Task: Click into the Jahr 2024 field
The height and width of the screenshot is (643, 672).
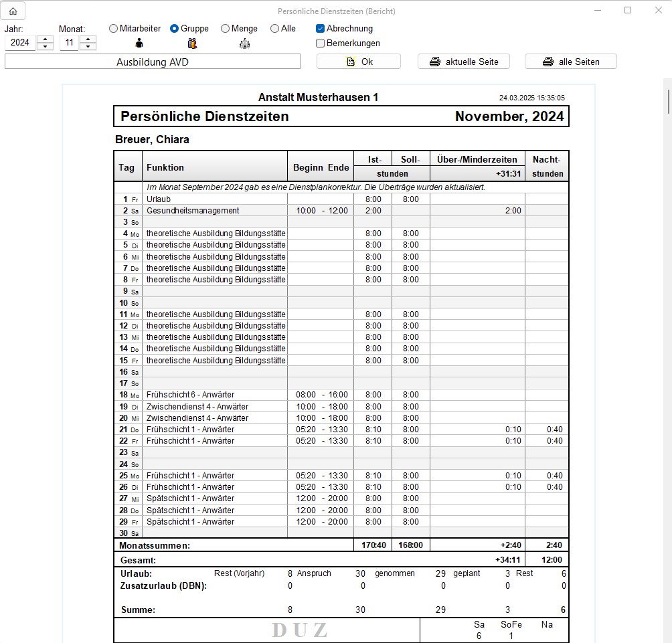Action: click(x=20, y=43)
